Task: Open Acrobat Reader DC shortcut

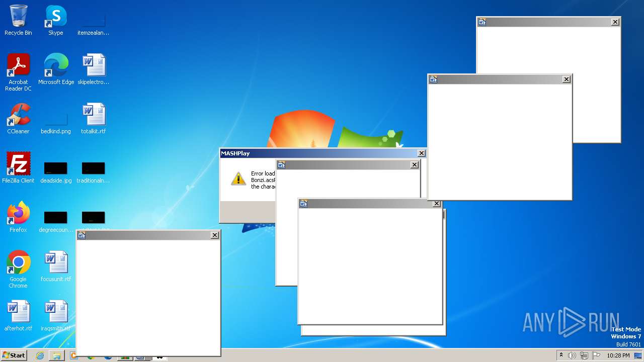Action: point(18,72)
